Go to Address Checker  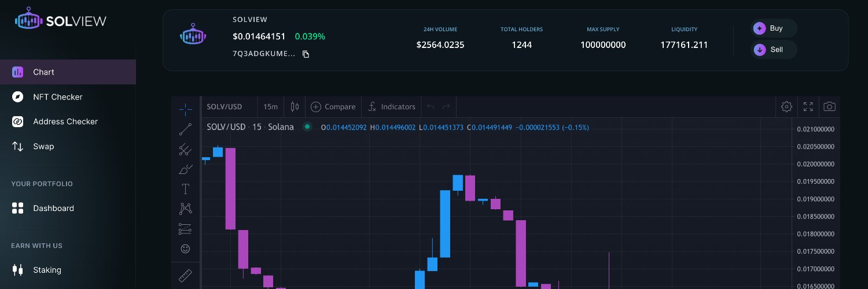click(68, 121)
